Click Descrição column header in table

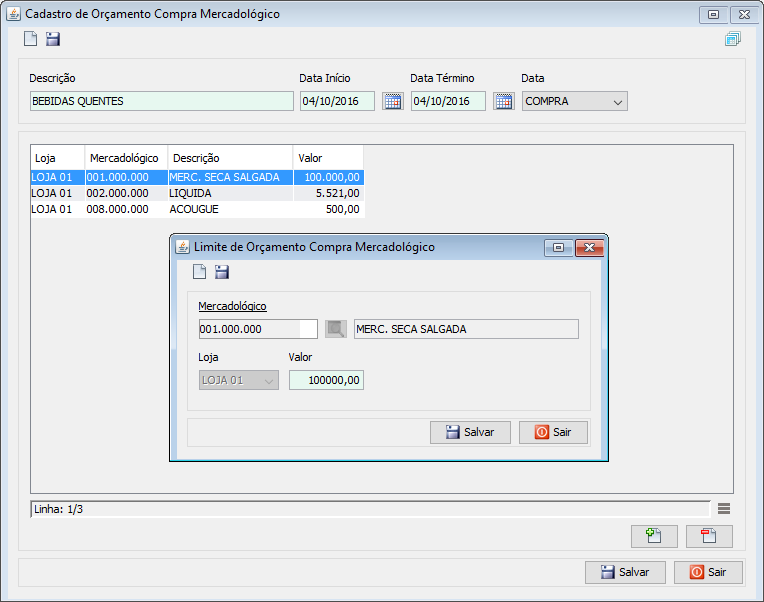230,158
